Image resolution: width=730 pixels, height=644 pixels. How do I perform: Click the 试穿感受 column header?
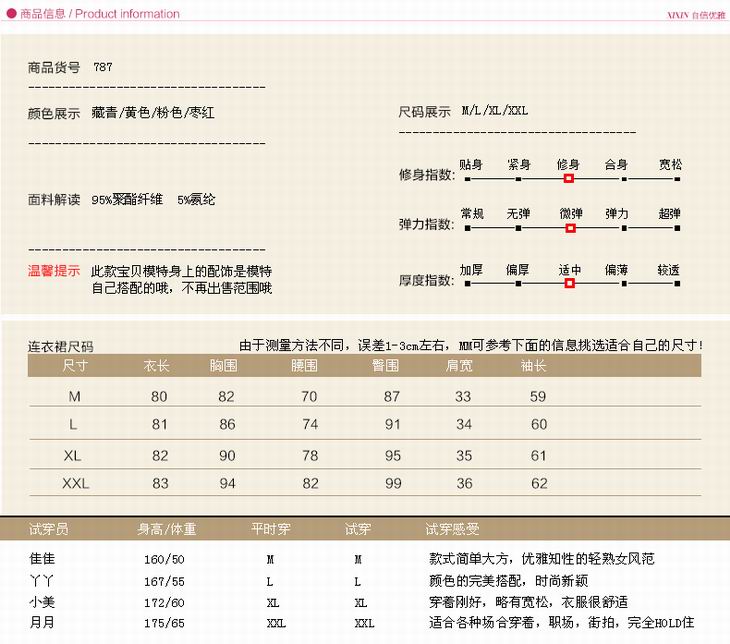(452, 529)
